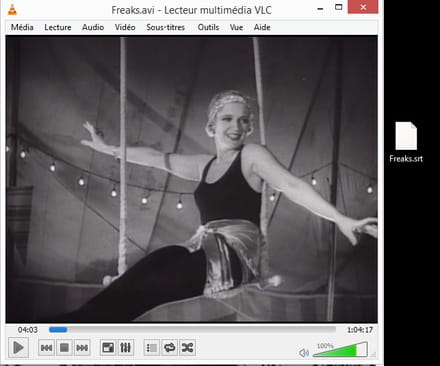Click the Aide menu
The height and width of the screenshot is (366, 440).
click(262, 27)
